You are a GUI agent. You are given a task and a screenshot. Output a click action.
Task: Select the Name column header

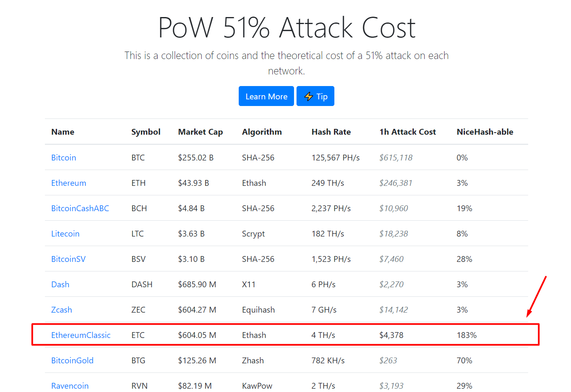tap(62, 132)
